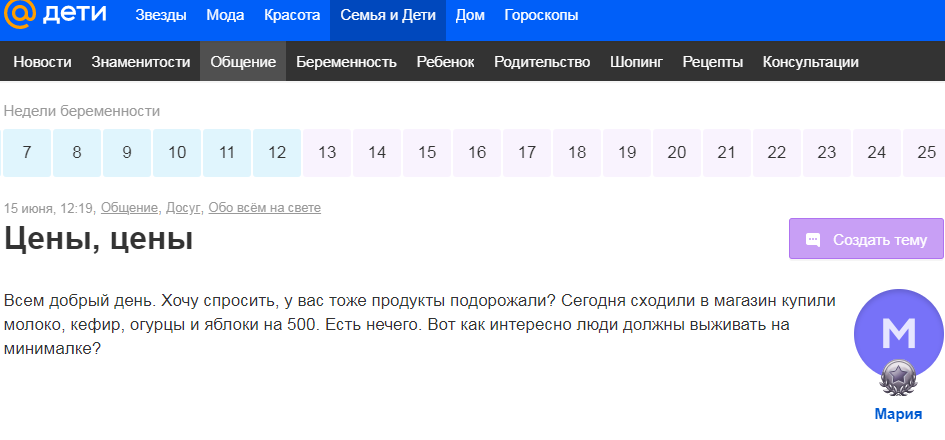
Task: Select pregnancy week 7
Action: click(x=27, y=152)
